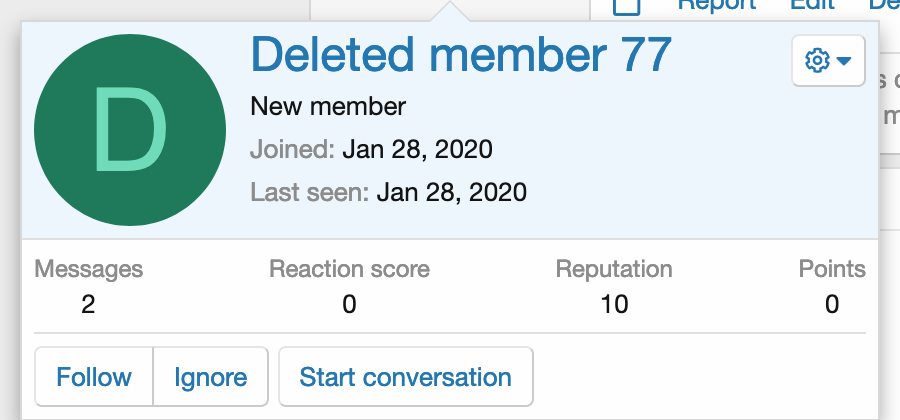Viewport: 900px width, 420px height.
Task: Click the Last seen date
Action: (x=451, y=191)
